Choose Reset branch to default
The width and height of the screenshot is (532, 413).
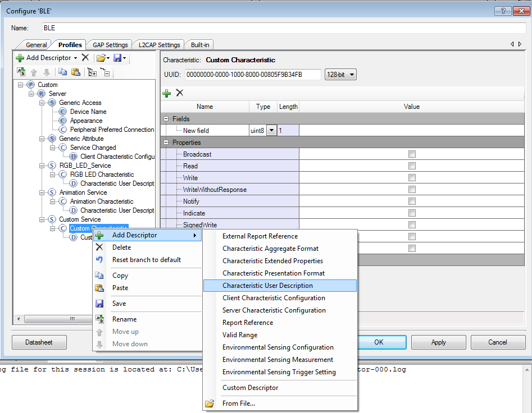click(148, 260)
